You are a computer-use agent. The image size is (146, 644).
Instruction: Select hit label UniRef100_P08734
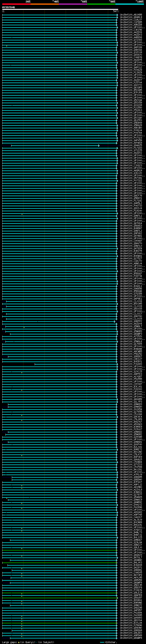click(131, 276)
